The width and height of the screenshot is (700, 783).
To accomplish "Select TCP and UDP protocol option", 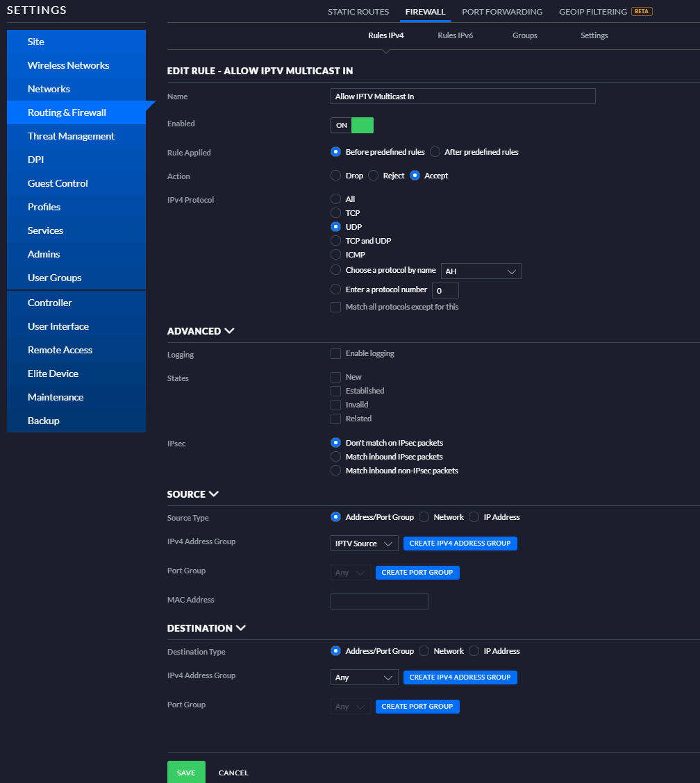I will tap(335, 241).
